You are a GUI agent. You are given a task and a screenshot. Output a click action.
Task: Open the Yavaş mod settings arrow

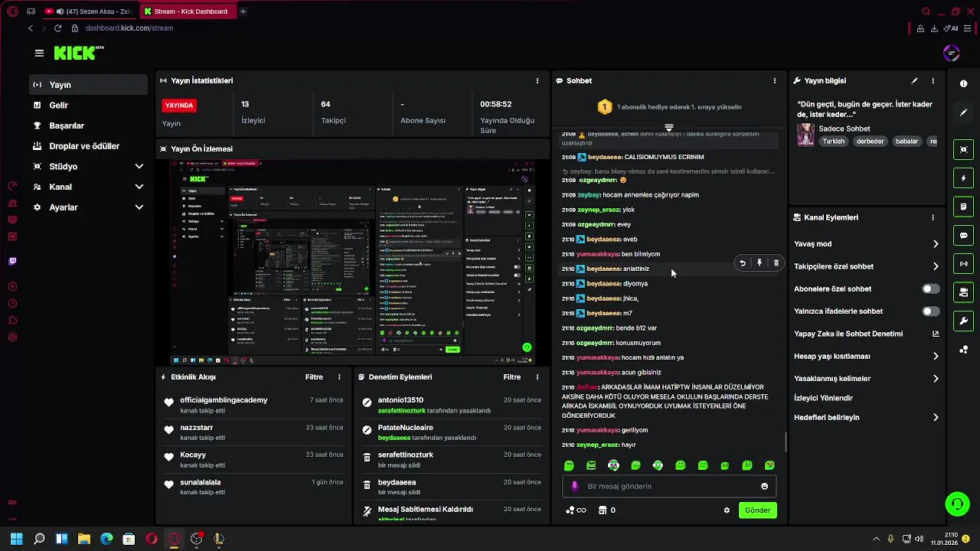935,244
